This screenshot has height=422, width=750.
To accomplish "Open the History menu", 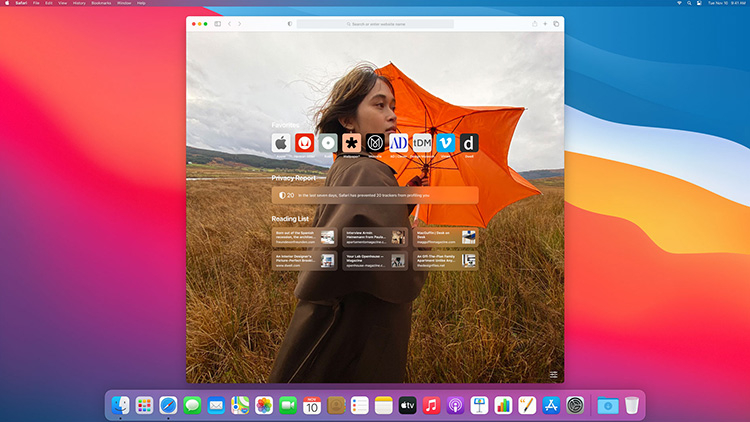I will 79,3.
